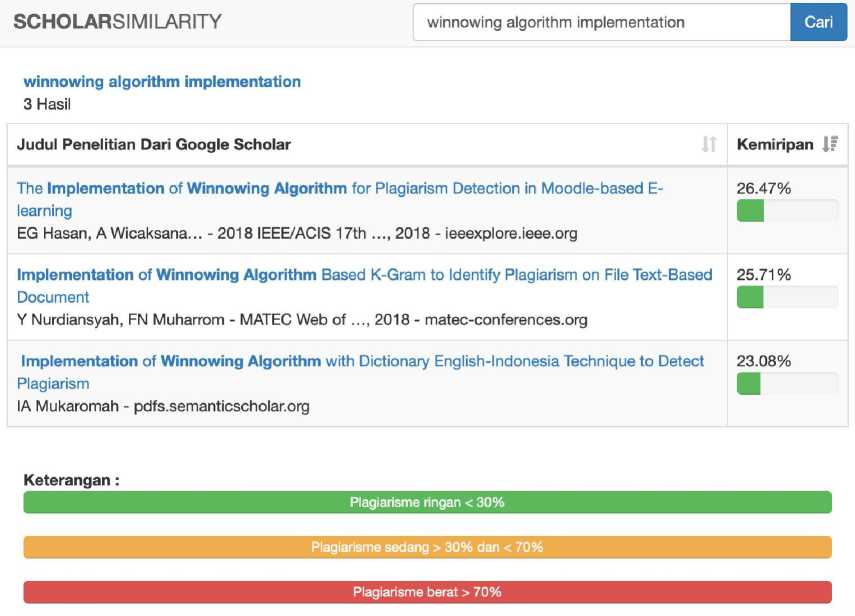
Task: Click the 3 Hasil results count text
Action: tap(47, 104)
